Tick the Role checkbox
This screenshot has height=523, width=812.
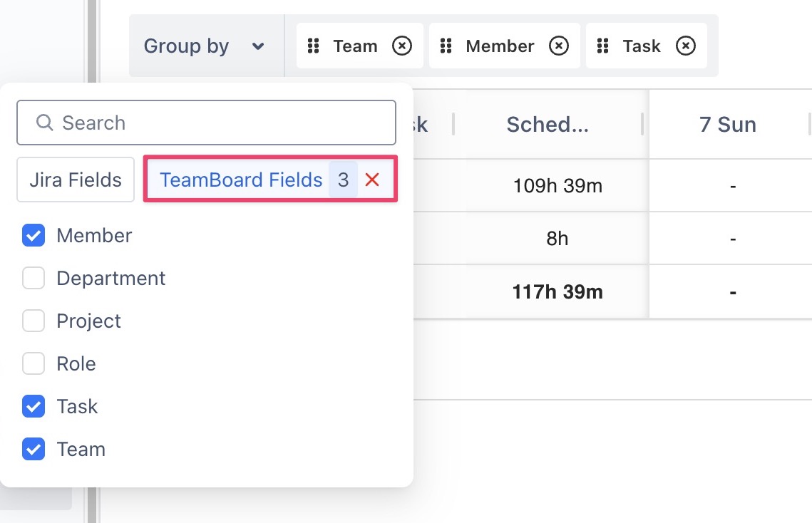(34, 364)
